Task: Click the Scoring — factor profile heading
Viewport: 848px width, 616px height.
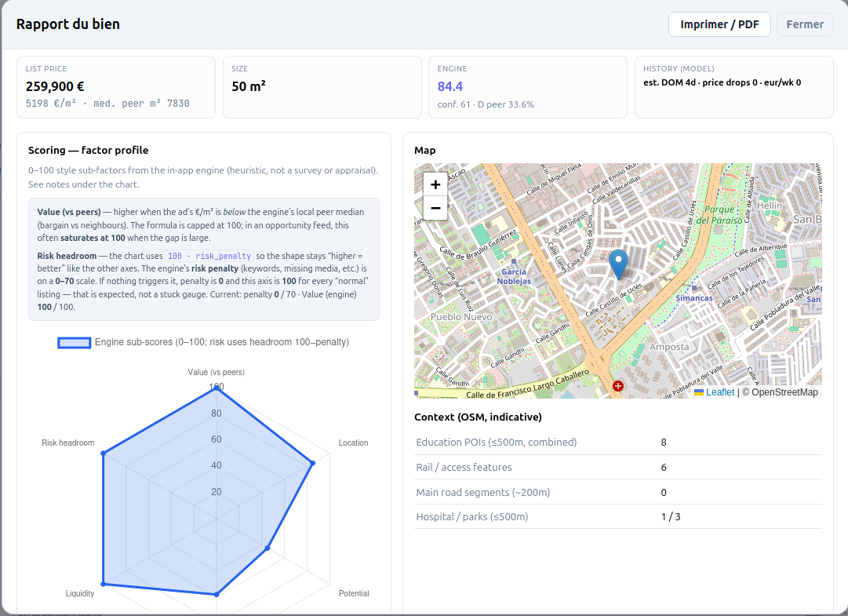Action: coord(88,151)
